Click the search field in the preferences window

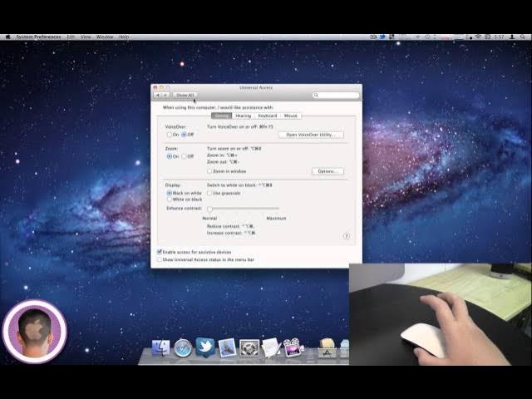pos(337,96)
